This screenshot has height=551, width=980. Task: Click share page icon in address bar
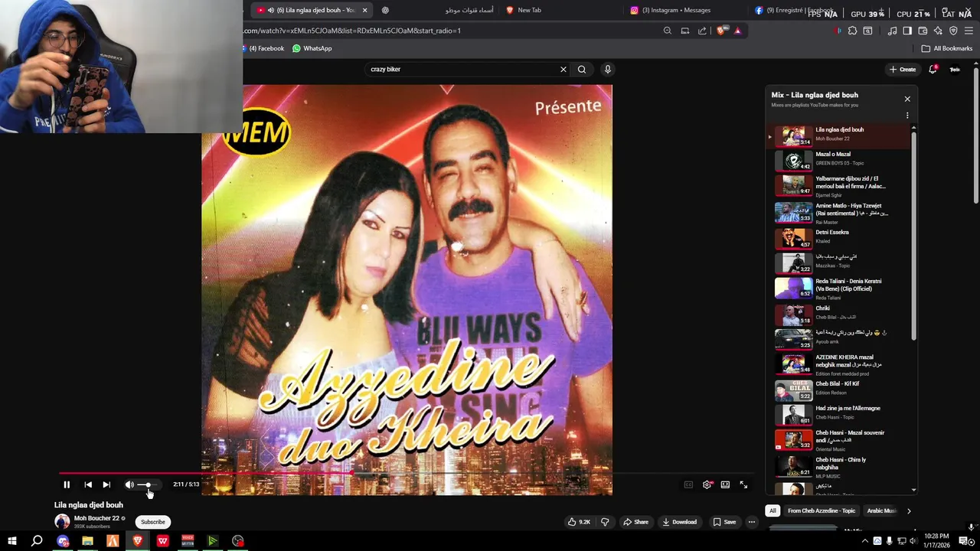click(x=702, y=31)
